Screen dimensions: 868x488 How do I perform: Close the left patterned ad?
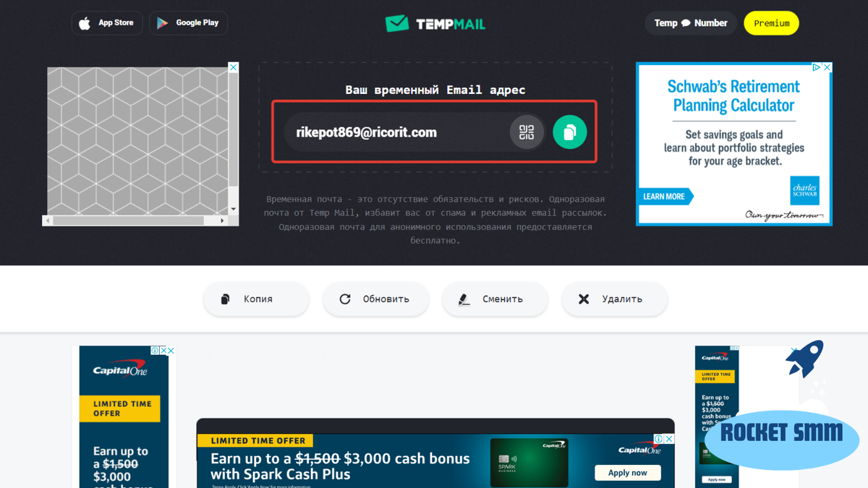click(234, 67)
